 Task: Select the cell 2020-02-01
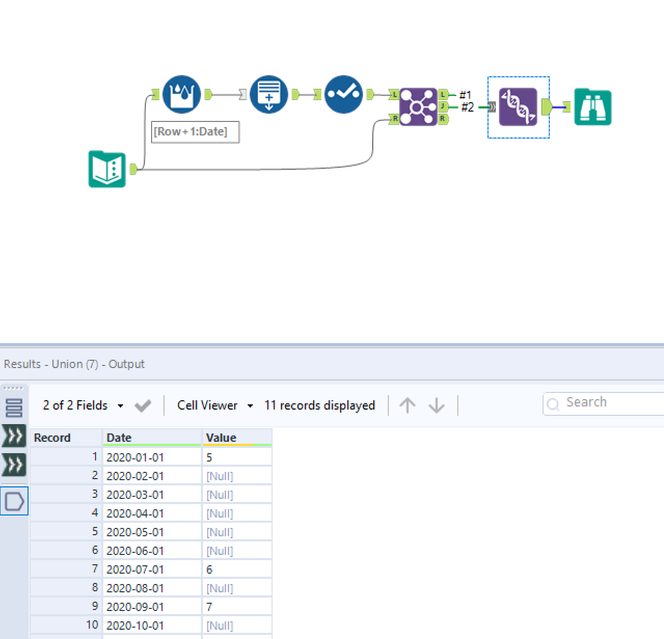152,476
